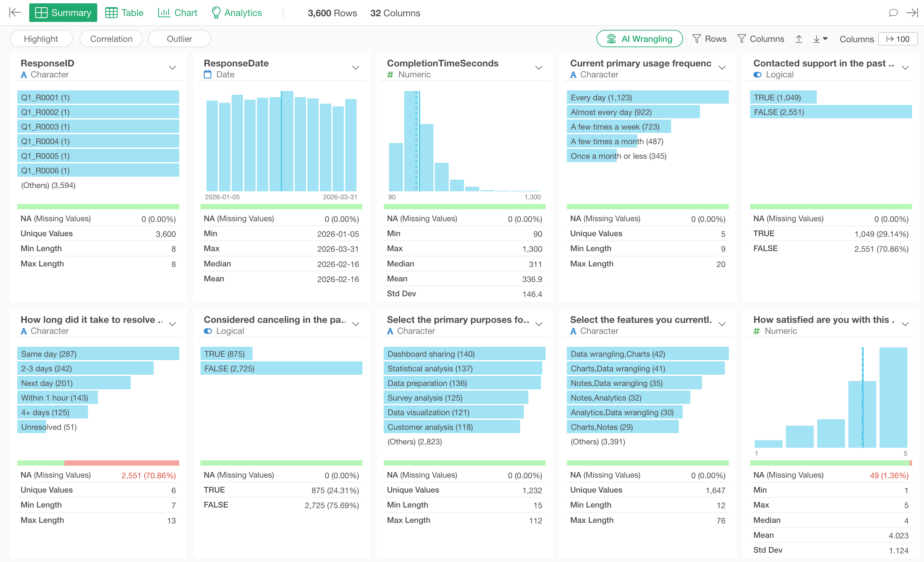Click the Rows filter funnel
Image resolution: width=924 pixels, height=562 pixels.
709,39
